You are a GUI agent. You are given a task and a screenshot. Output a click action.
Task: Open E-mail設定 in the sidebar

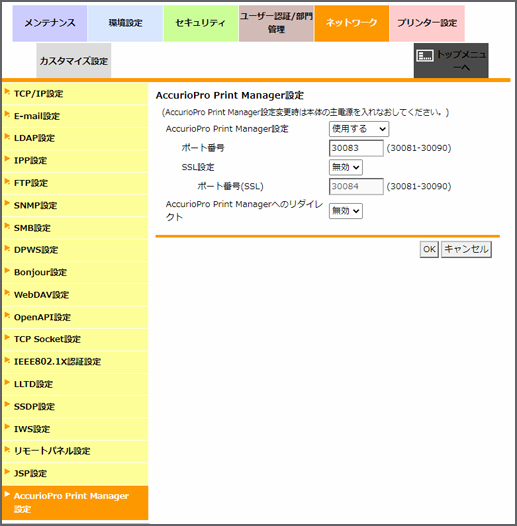[75, 116]
